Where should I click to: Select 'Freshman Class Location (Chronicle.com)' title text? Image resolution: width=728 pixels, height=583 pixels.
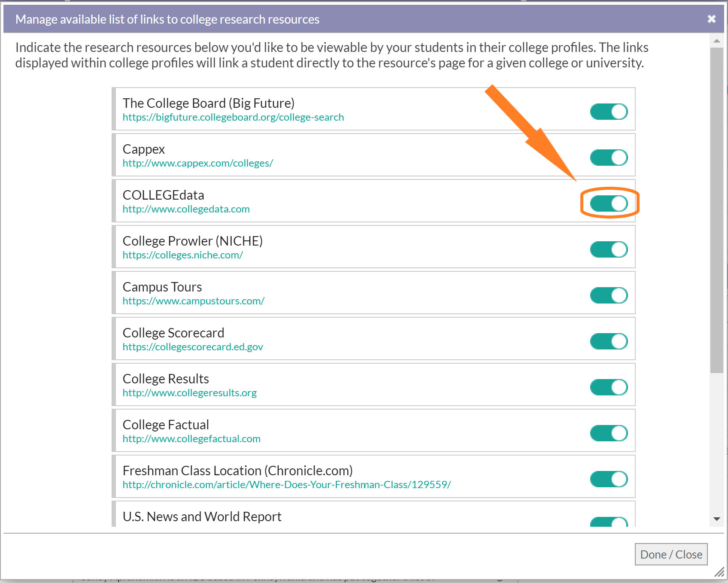(x=238, y=471)
